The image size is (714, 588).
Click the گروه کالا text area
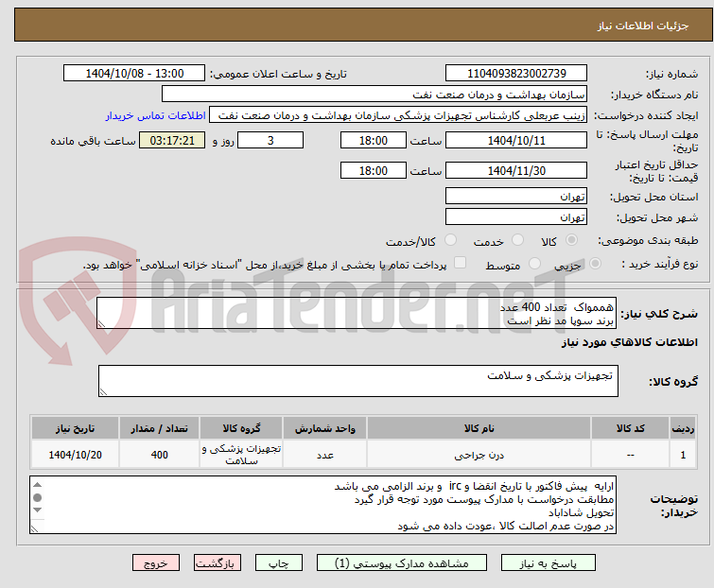tap(358, 381)
